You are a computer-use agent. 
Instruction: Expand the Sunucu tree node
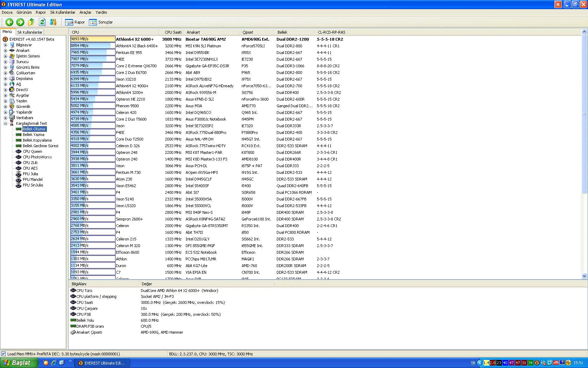(x=5, y=62)
